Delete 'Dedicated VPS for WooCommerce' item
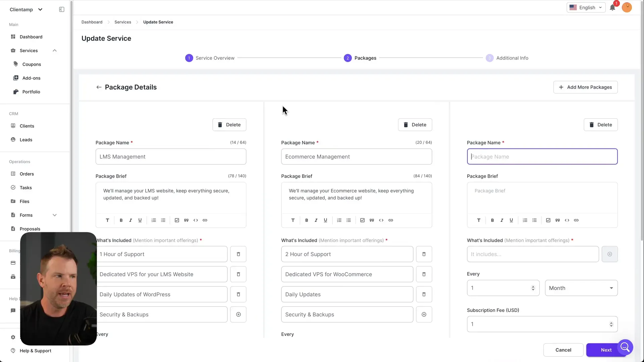Viewport: 644px width, 362px height. (424, 274)
